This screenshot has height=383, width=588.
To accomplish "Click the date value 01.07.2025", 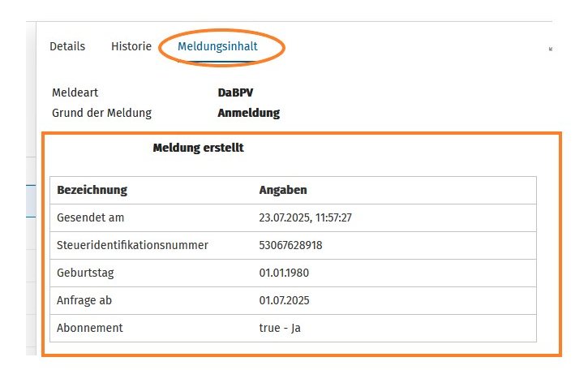I will click(284, 300).
